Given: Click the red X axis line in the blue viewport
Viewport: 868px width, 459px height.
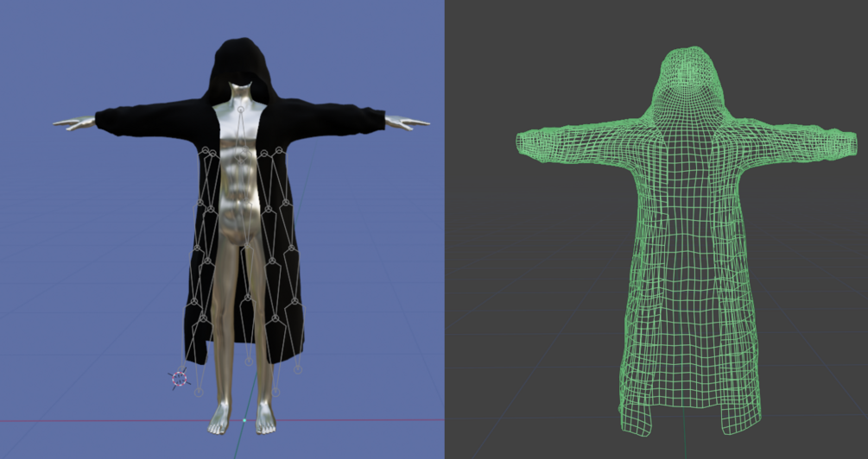Looking at the screenshot, I should (x=111, y=421).
